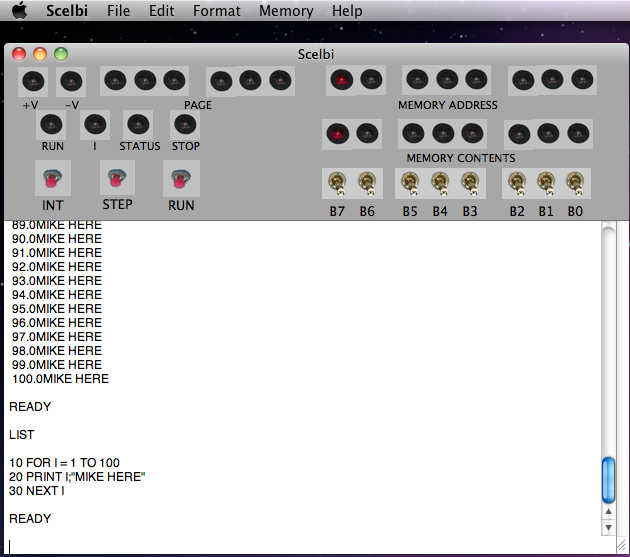Click the Memory Contents lamp above B4
The image size is (630, 557).
(443, 134)
